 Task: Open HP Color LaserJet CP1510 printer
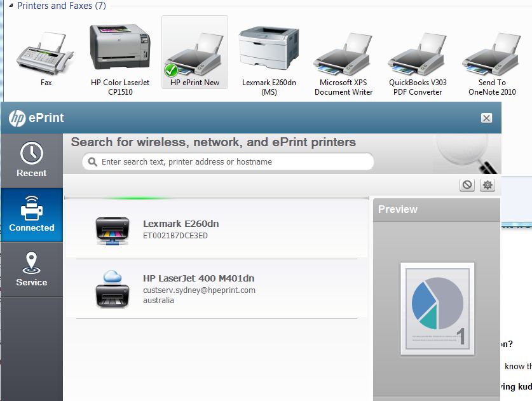[118, 48]
